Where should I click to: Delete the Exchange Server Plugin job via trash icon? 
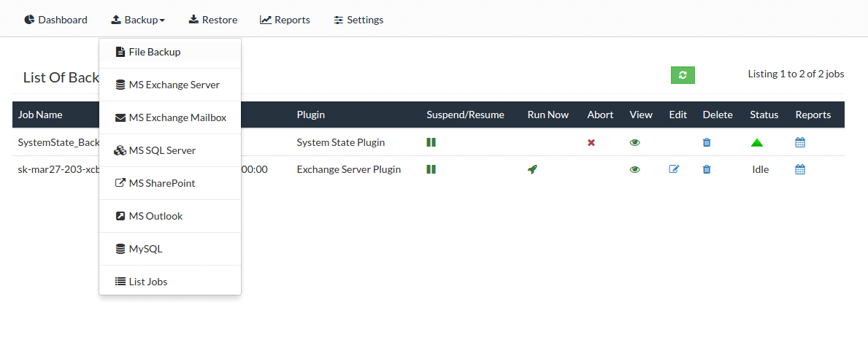(x=707, y=169)
